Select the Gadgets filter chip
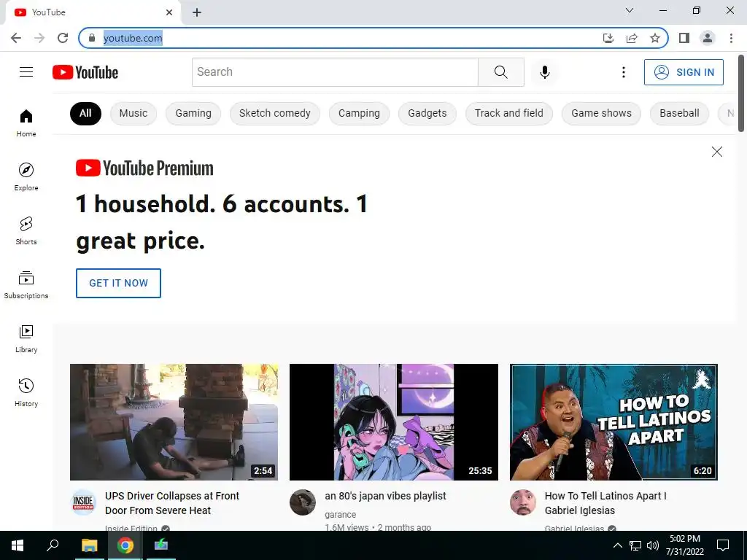Image resolution: width=747 pixels, height=560 pixels. click(427, 113)
